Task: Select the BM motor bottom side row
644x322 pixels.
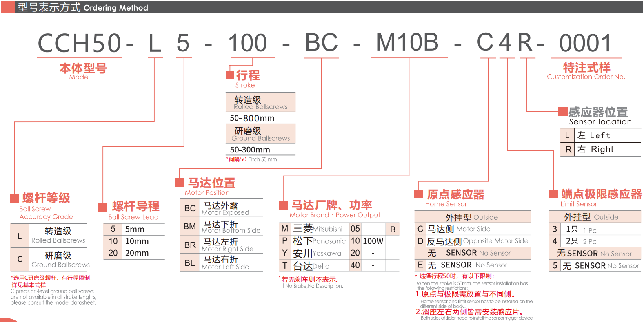Action: click(x=221, y=227)
